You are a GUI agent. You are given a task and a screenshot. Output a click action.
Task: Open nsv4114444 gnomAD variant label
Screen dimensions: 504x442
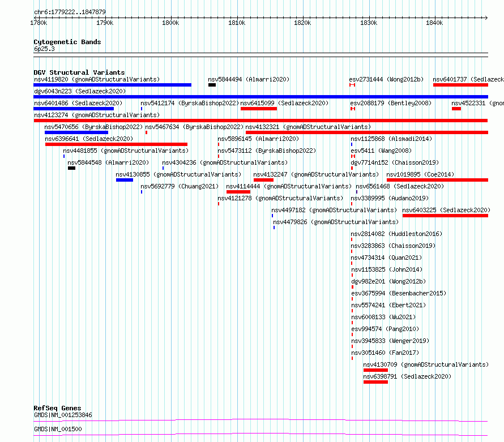[x=289, y=186]
